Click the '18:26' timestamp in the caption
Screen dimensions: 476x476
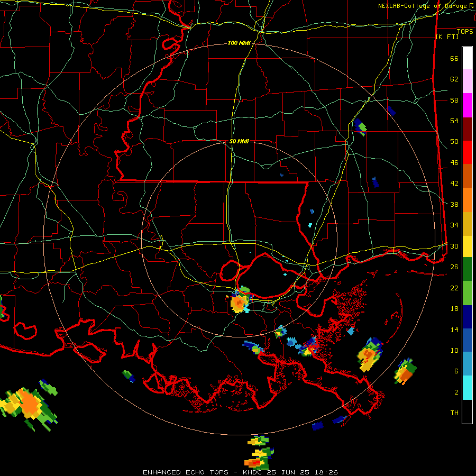coord(326,472)
